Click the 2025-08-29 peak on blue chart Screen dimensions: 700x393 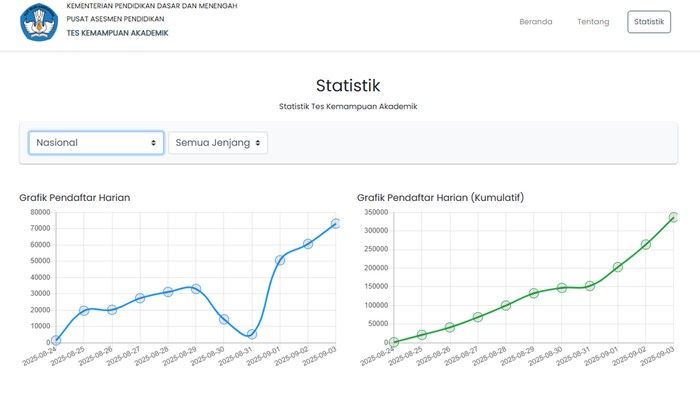point(196,289)
